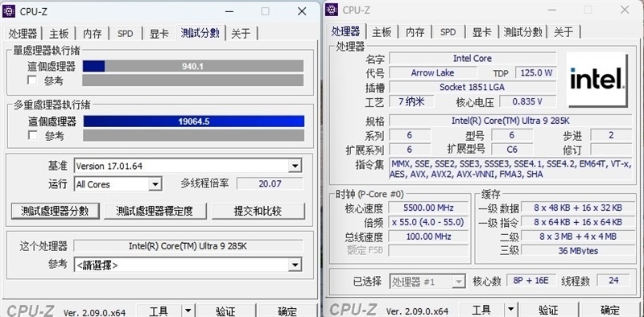Click processor name field in left window
Screen dimensions: 644x317
pyautogui.click(x=188, y=246)
